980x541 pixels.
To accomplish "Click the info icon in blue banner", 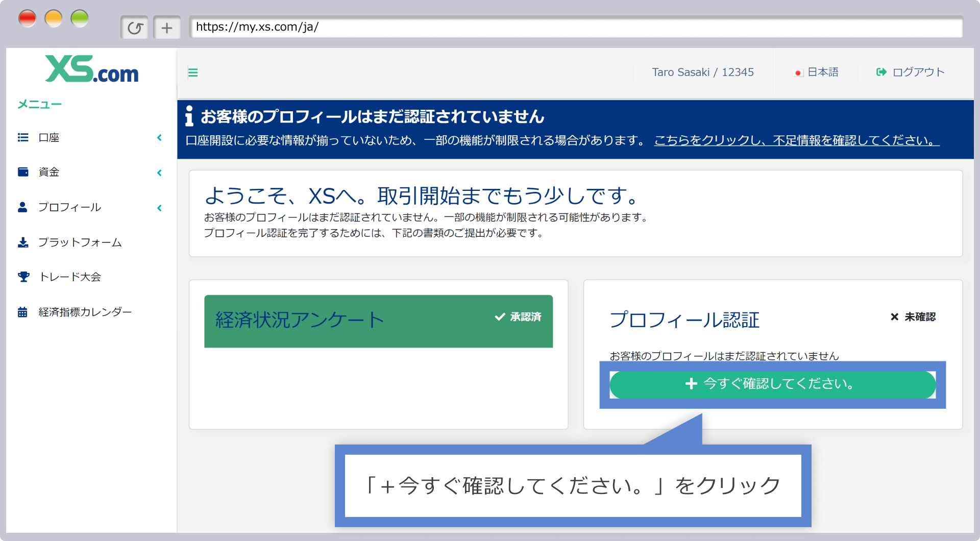I will point(189,116).
